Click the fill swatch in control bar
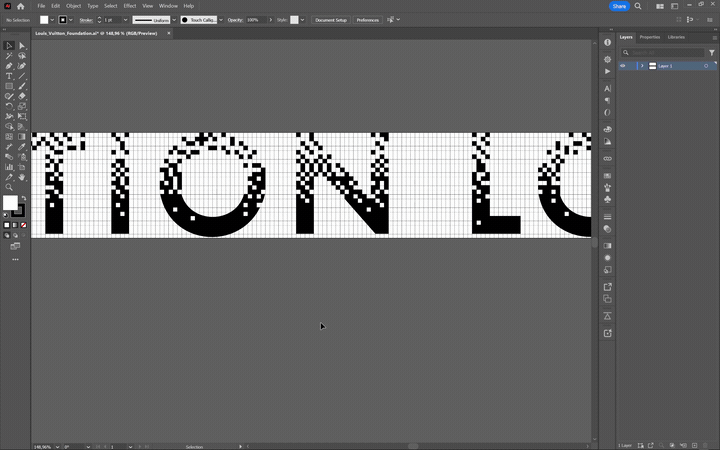 (x=44, y=20)
